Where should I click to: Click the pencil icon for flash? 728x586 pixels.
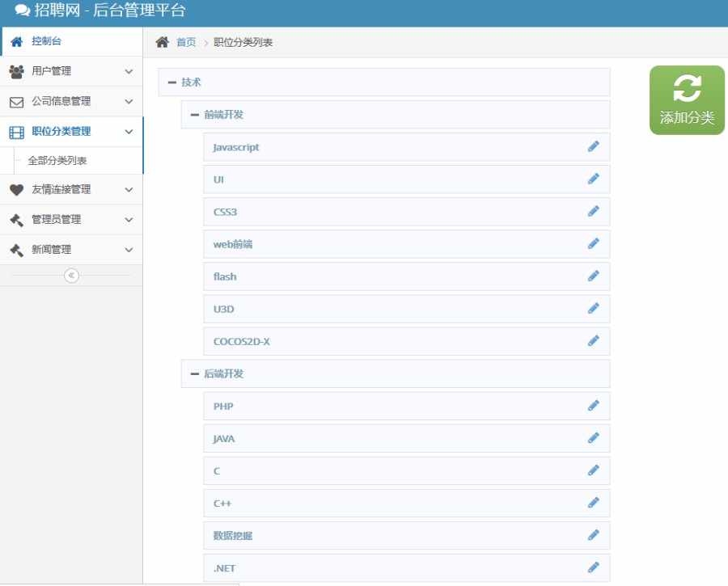coord(594,276)
